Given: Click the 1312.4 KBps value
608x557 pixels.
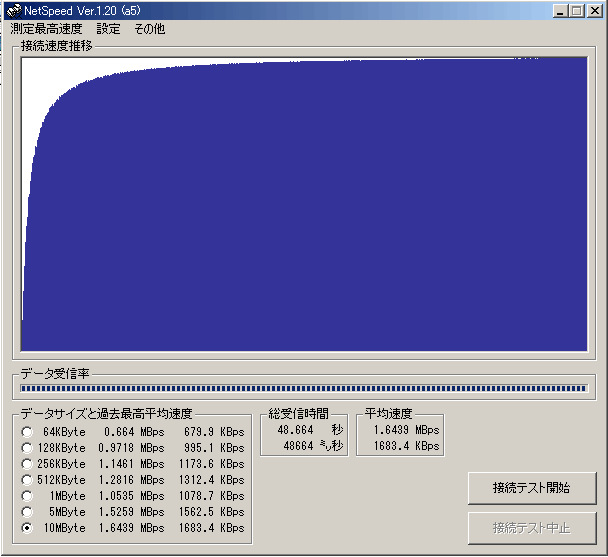Looking at the screenshot, I should (x=211, y=480).
